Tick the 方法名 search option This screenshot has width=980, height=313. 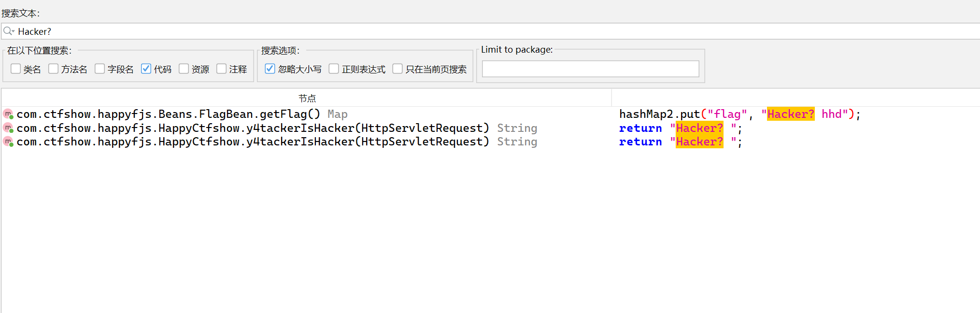coord(54,69)
